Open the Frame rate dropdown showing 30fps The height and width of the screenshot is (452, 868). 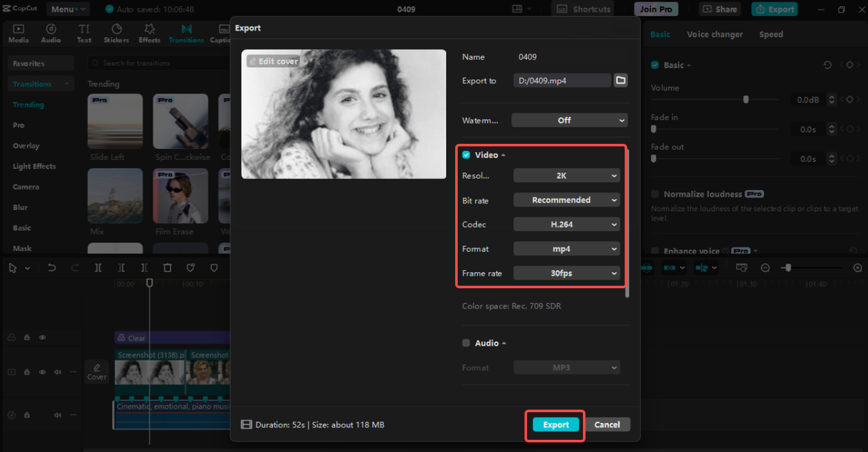(x=566, y=273)
